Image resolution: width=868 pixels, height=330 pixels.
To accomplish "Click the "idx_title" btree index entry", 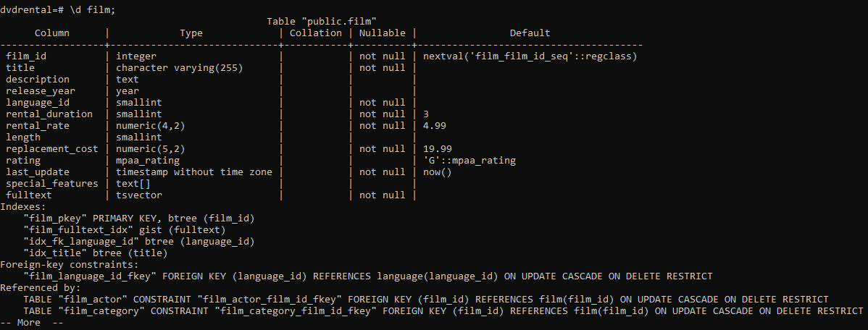I will coord(95,254).
